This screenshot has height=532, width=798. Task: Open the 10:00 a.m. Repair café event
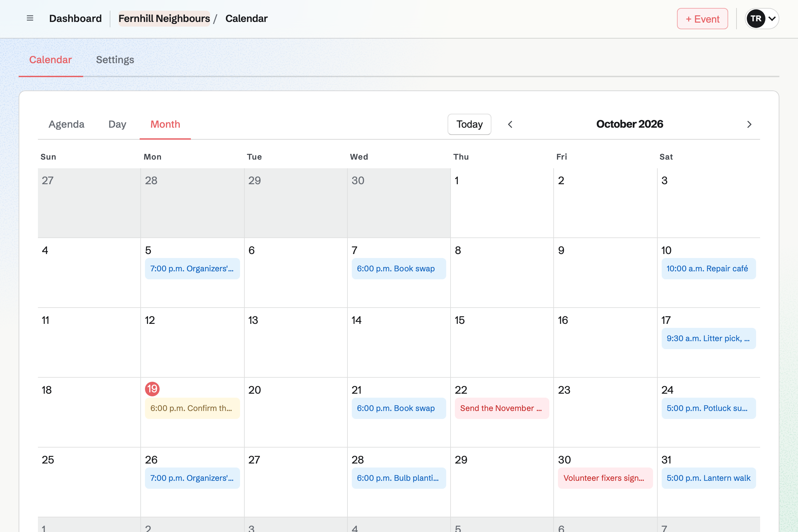709,269
